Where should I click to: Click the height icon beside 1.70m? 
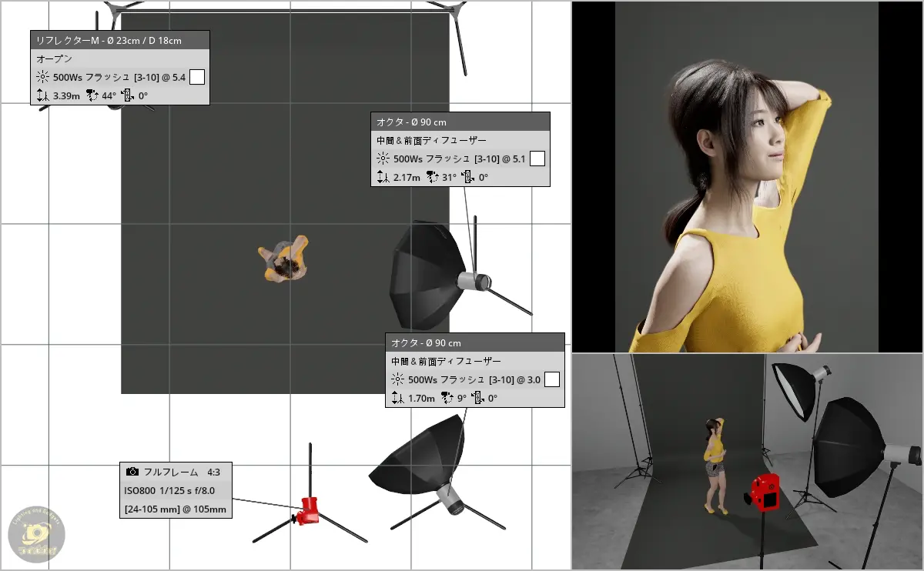point(397,399)
